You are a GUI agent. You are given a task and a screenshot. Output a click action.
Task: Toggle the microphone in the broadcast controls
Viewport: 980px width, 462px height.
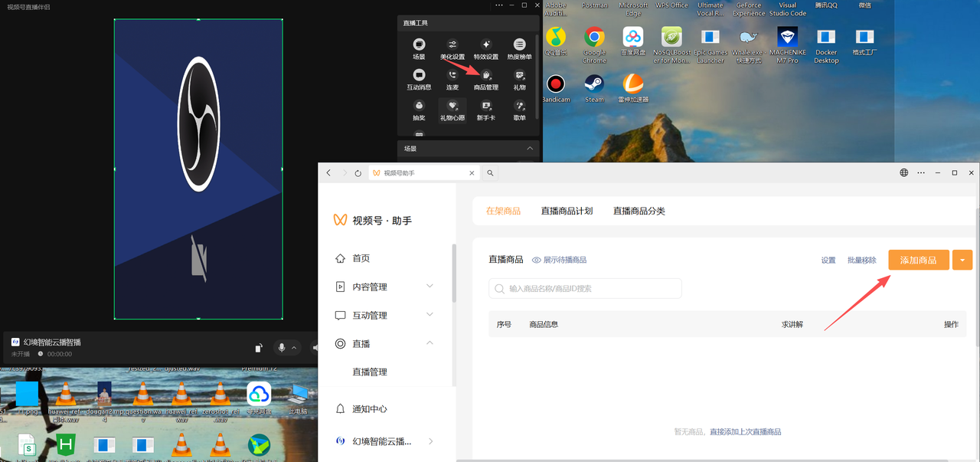(x=283, y=347)
